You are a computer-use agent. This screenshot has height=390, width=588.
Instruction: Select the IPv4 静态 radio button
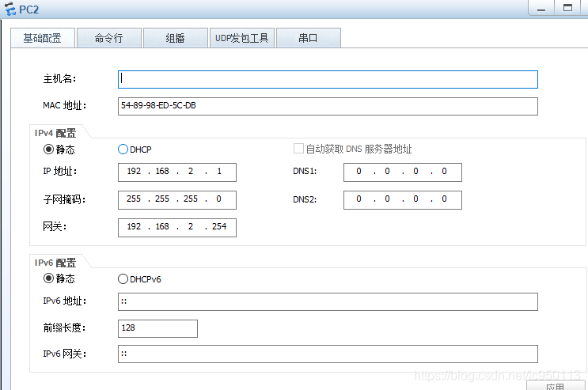pos(49,150)
